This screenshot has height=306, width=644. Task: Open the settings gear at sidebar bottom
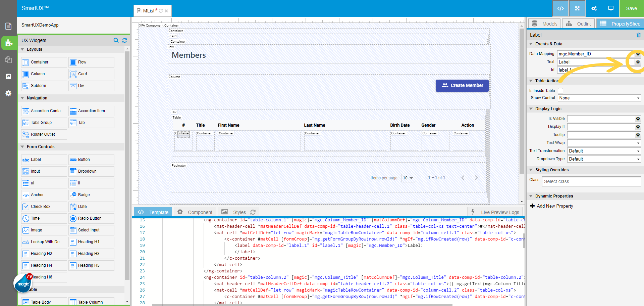tap(8, 93)
